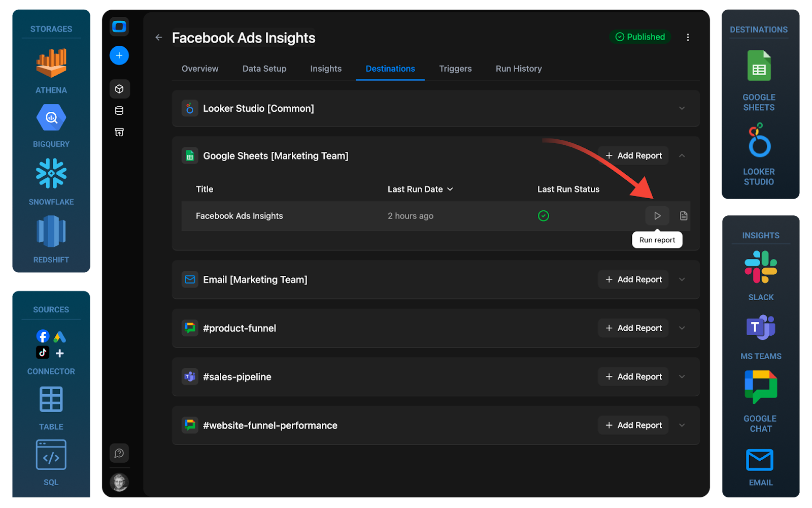Select the Slack insights icon
Screen dimensions: 812x508
click(x=761, y=267)
